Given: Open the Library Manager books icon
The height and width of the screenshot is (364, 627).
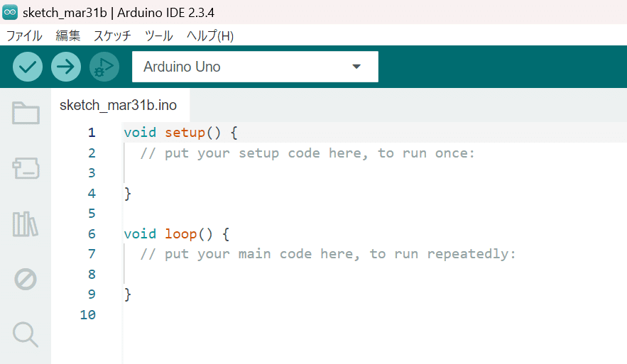Looking at the screenshot, I should [26, 224].
